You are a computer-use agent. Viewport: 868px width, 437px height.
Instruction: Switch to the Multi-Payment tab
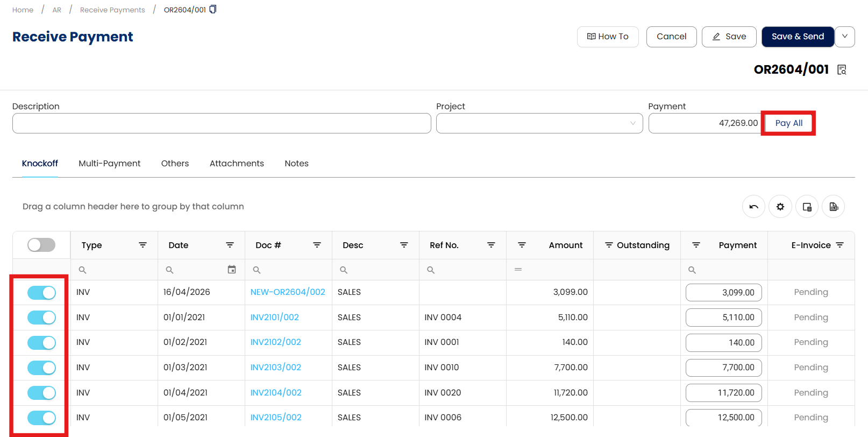pyautogui.click(x=110, y=164)
